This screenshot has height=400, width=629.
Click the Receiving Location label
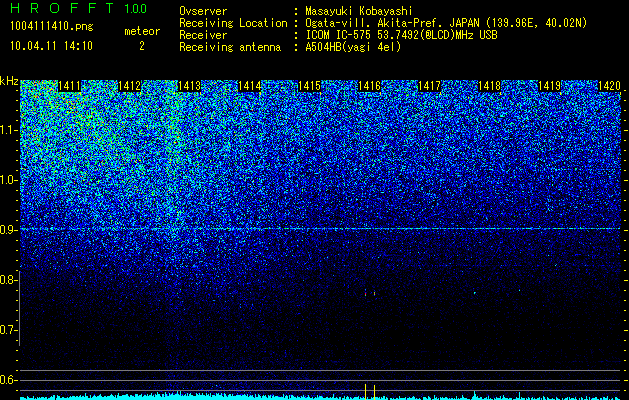(233, 23)
